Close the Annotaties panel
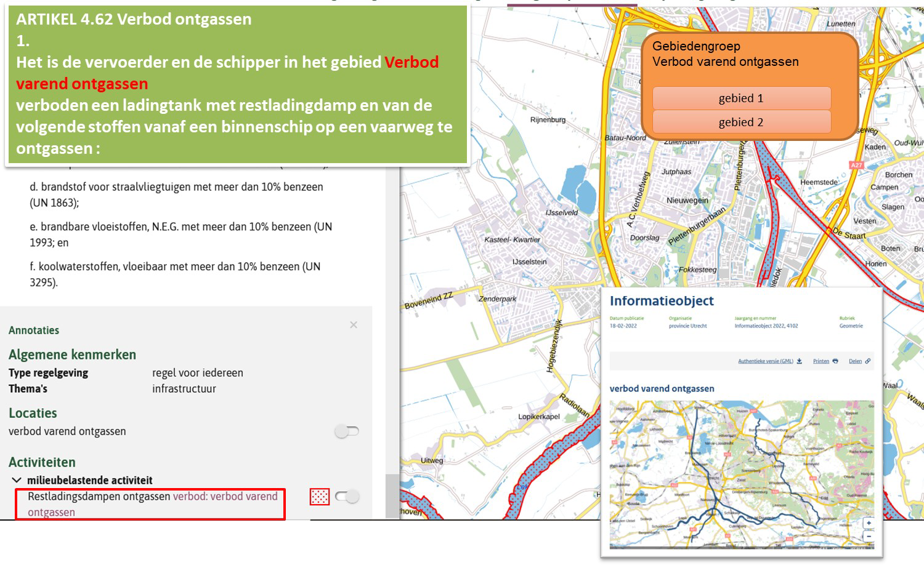The width and height of the screenshot is (924, 565). click(x=354, y=325)
